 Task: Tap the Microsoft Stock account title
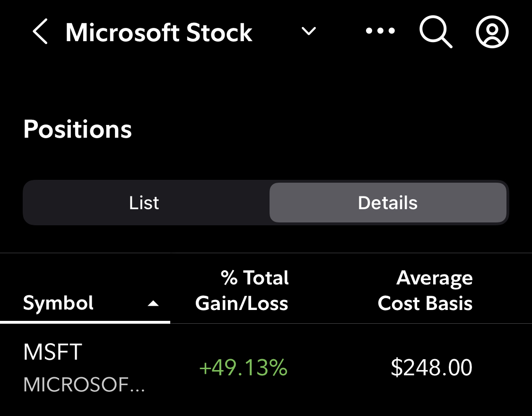pos(159,33)
